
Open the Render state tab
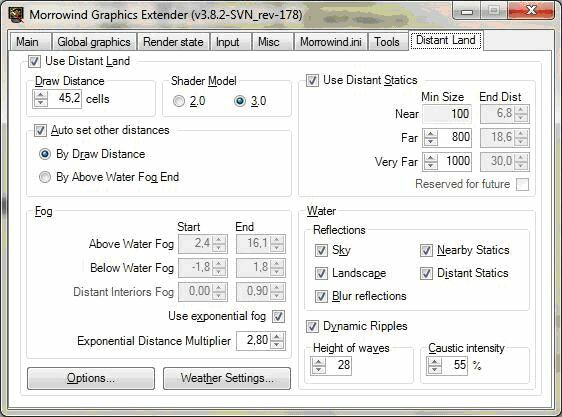click(x=173, y=42)
